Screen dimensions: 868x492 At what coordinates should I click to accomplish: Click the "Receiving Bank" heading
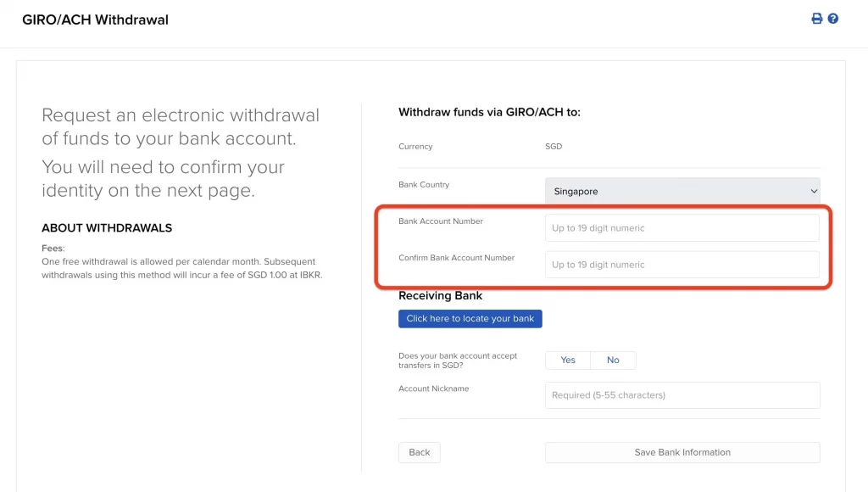(x=439, y=295)
